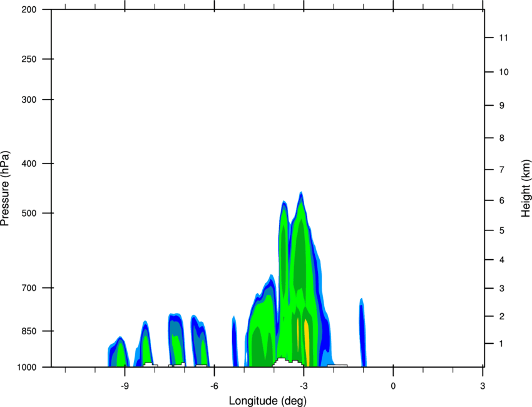Click the 6 km height label

pos(502,200)
